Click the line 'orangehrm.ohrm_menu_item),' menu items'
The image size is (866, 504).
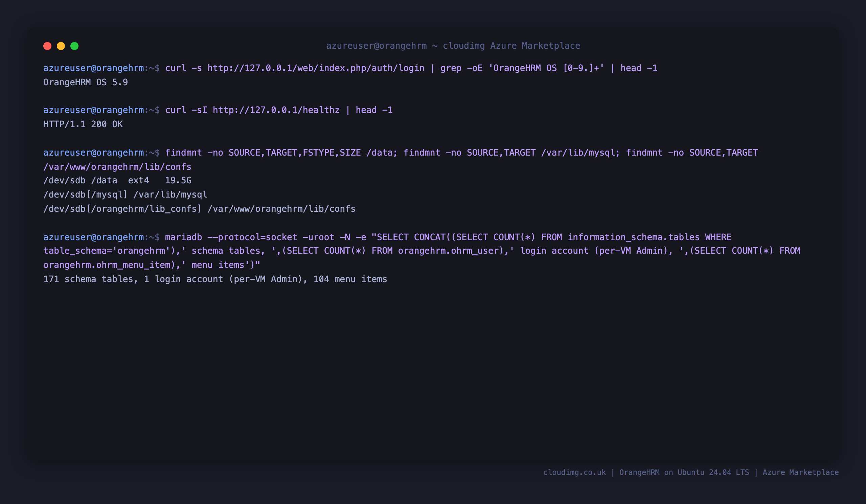pyautogui.click(x=152, y=265)
